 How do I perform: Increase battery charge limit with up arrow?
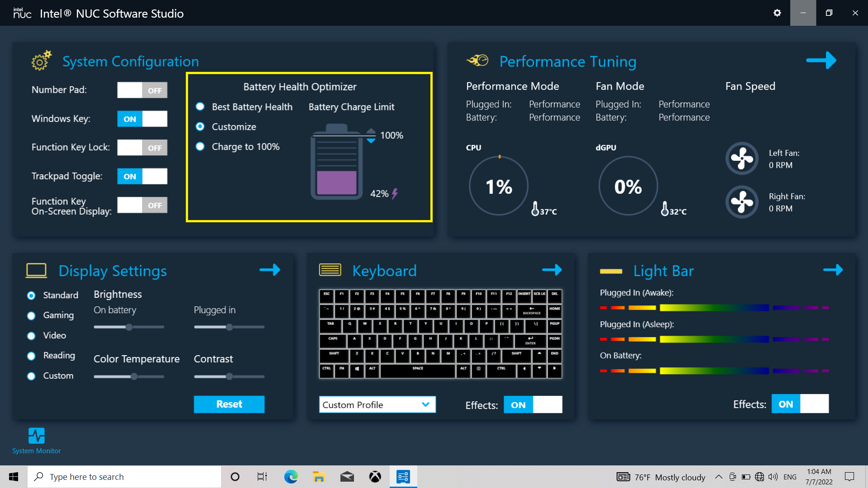(x=371, y=132)
